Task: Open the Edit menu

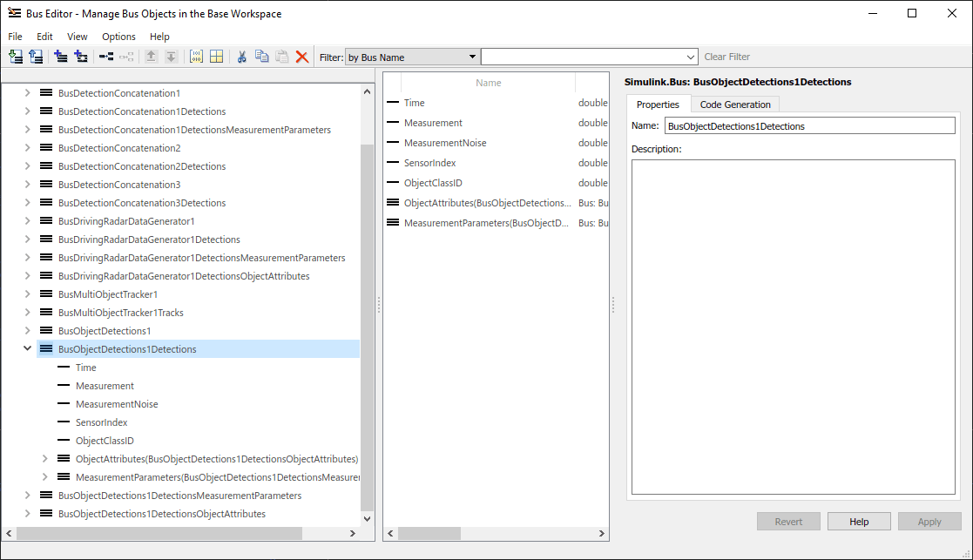Action: point(44,37)
